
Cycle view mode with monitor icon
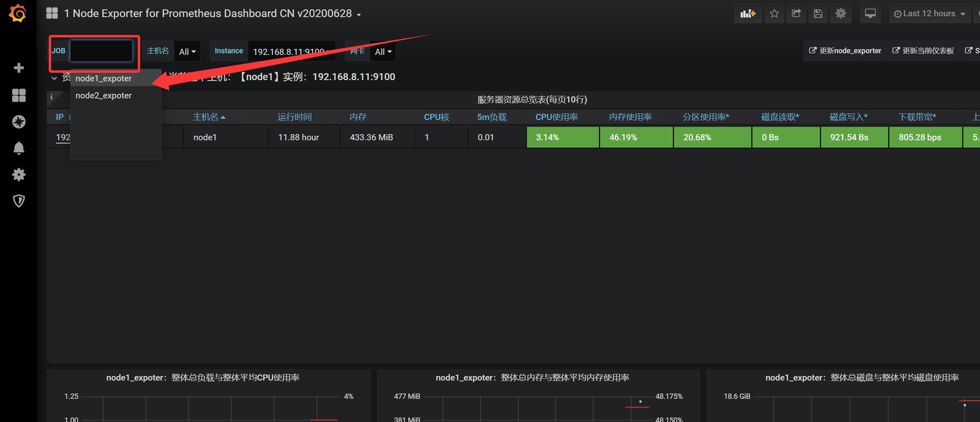click(x=870, y=13)
